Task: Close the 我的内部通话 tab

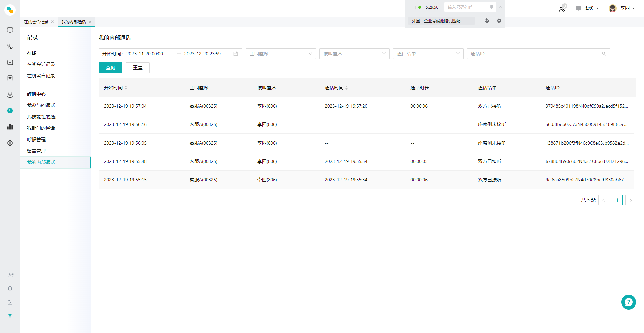Action: tap(90, 22)
